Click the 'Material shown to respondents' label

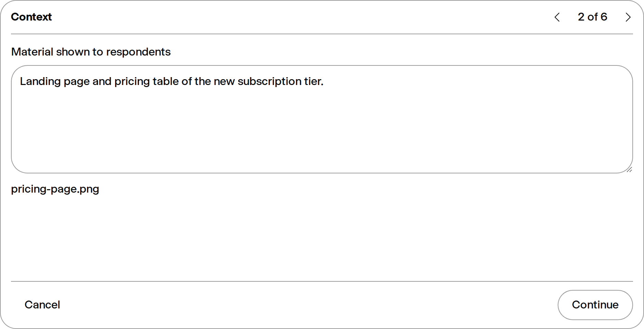pos(91,52)
